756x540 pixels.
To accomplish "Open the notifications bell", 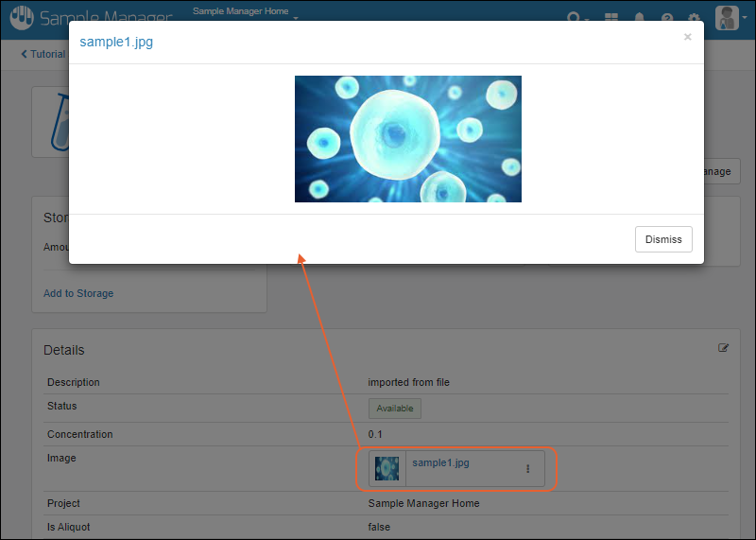I will point(640,18).
